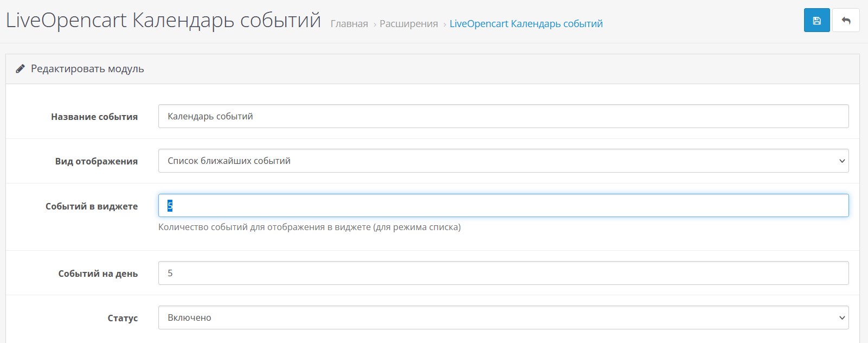Click the Событий на день label
This screenshot has width=868, height=343.
(x=98, y=274)
